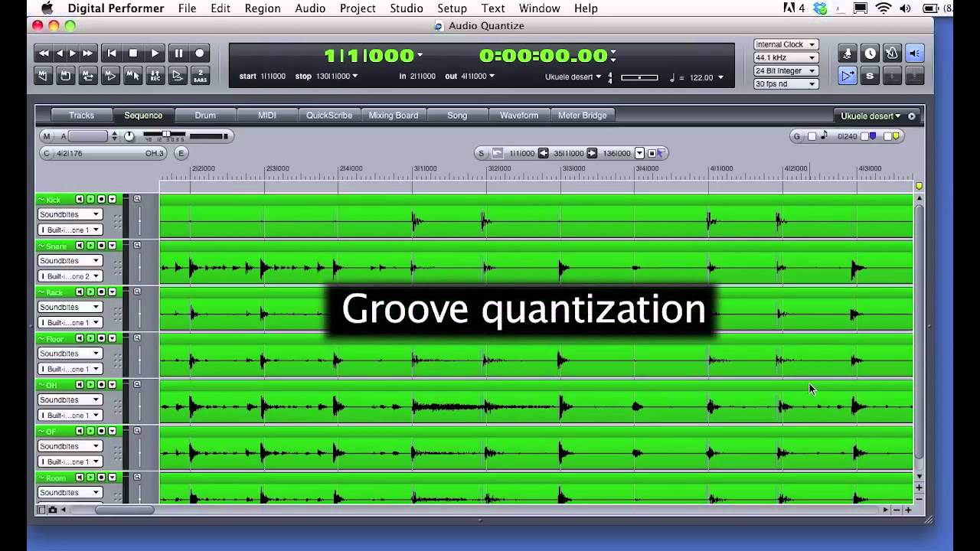Click the tuner icon in control panel
The image size is (980, 551).
[x=848, y=54]
